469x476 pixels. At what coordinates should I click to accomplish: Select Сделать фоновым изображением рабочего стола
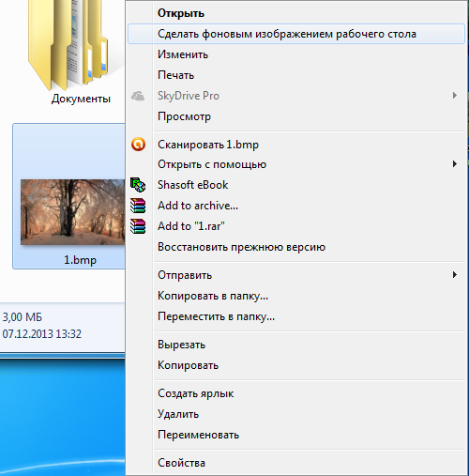pos(295,34)
